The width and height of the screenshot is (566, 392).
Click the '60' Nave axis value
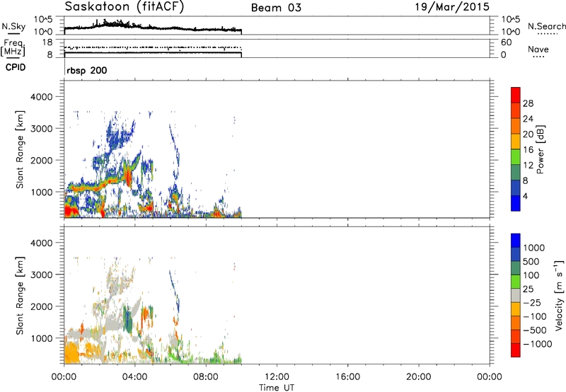point(507,42)
